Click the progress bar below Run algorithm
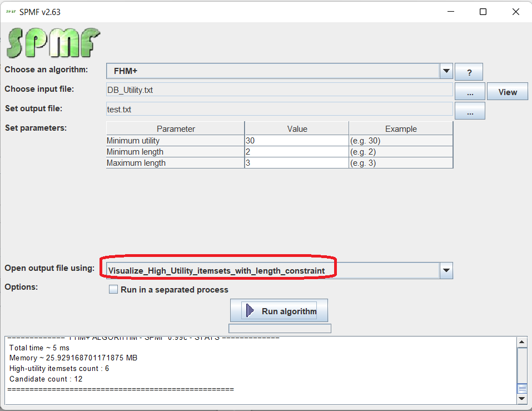The height and width of the screenshot is (411, 532). [x=280, y=329]
